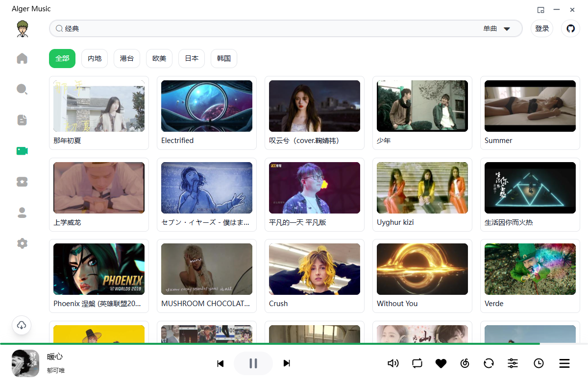
Task: Open artist 郁可唯 in the player bar
Action: click(56, 371)
